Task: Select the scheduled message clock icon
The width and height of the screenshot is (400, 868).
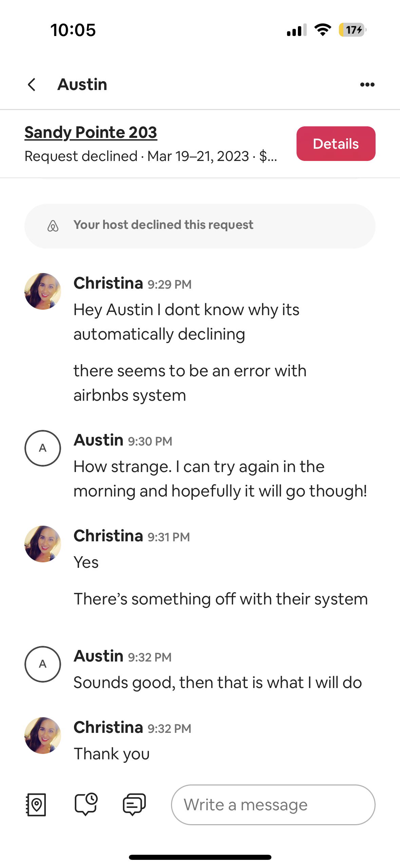Action: 87,805
